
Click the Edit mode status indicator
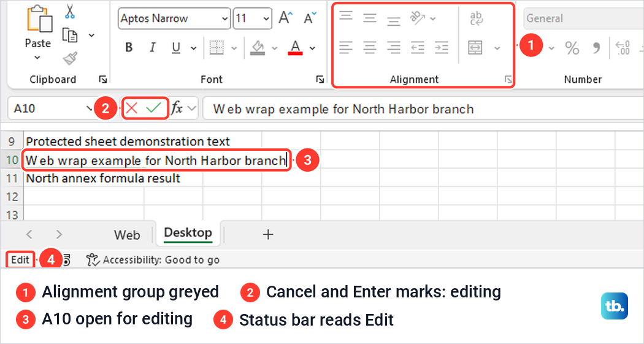tap(20, 260)
